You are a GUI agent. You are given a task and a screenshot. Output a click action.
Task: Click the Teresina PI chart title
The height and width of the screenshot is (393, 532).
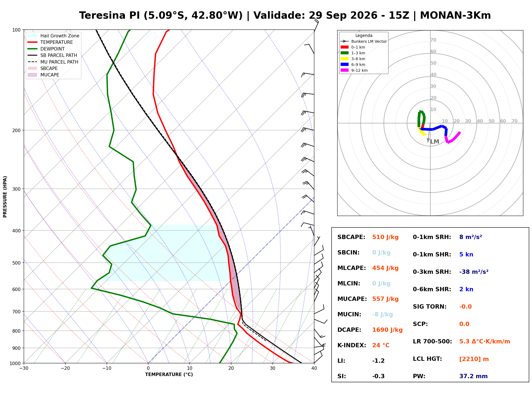[x=285, y=15]
